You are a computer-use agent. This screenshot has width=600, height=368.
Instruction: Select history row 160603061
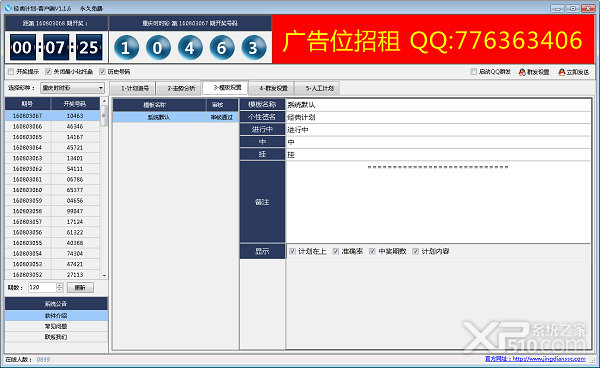[52, 179]
